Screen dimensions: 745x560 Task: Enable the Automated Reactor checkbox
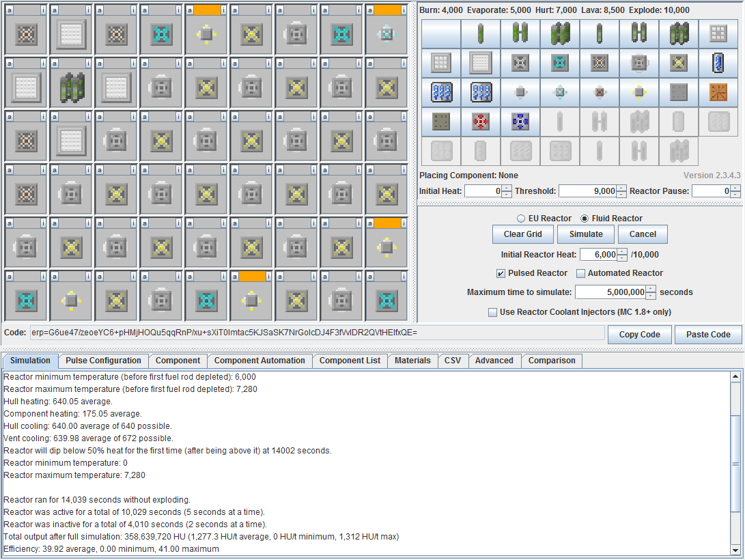click(581, 273)
